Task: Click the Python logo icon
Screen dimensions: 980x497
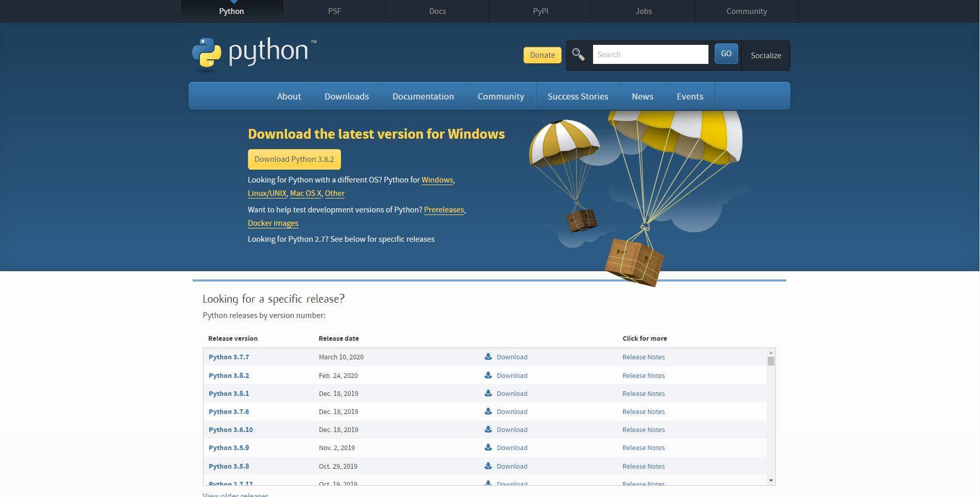Action: tap(207, 53)
